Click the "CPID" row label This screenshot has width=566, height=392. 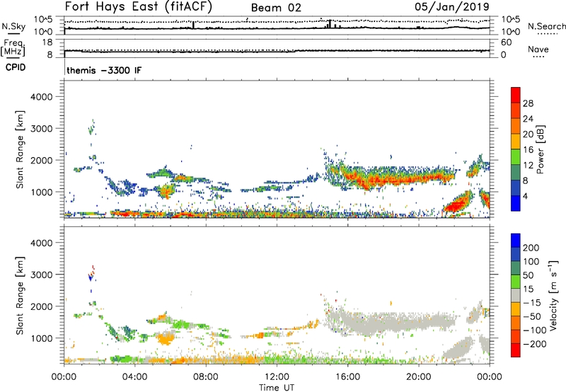click(16, 67)
